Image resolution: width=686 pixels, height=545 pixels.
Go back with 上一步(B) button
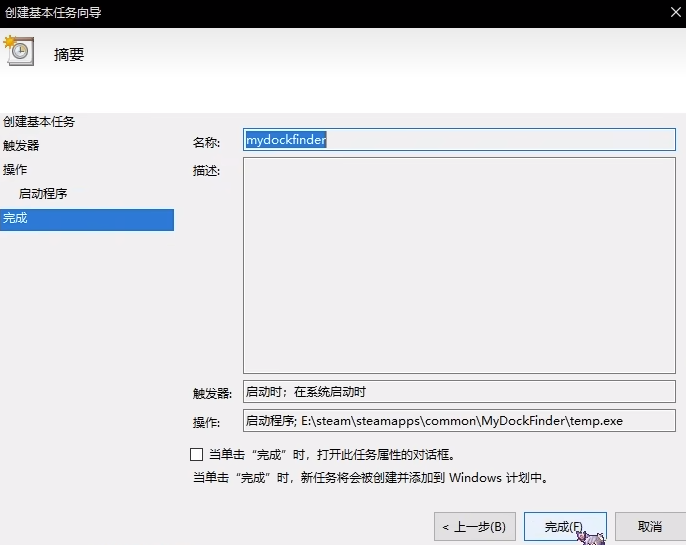475,527
